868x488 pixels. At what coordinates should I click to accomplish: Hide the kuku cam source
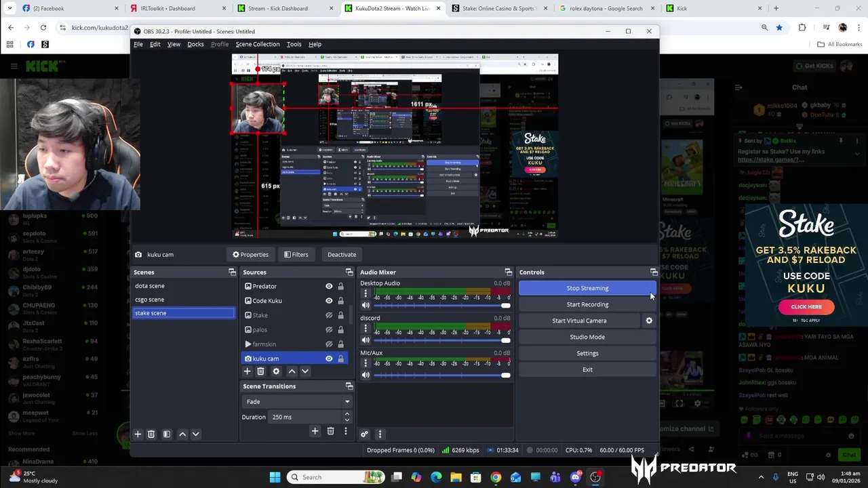point(329,359)
